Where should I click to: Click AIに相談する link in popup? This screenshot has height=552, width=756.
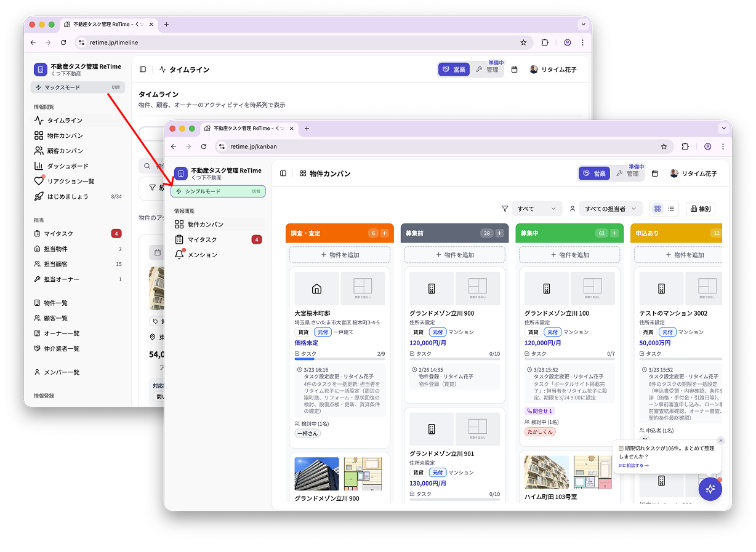click(x=633, y=465)
